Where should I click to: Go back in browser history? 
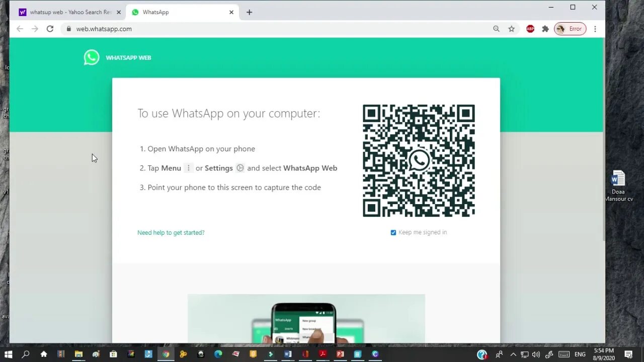tap(20, 29)
